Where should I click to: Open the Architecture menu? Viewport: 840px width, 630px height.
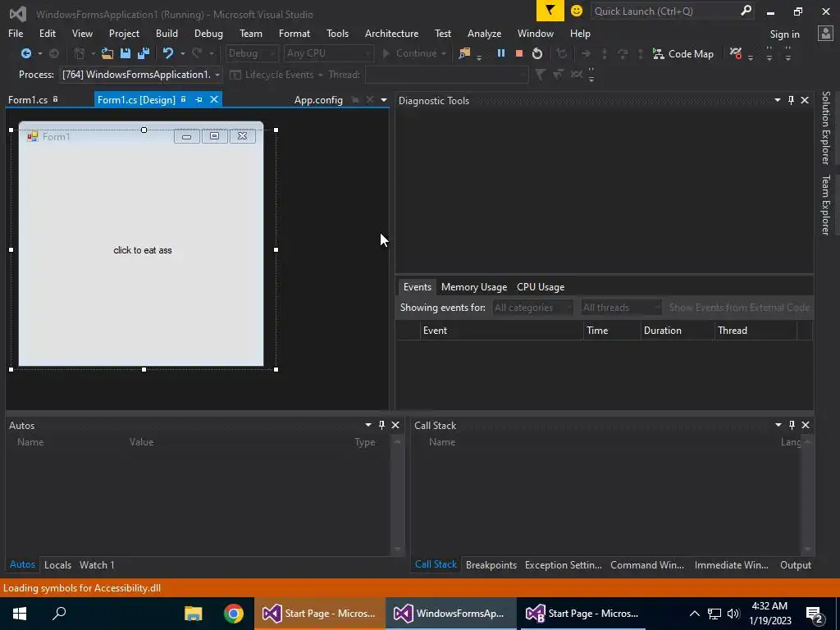pyautogui.click(x=391, y=33)
